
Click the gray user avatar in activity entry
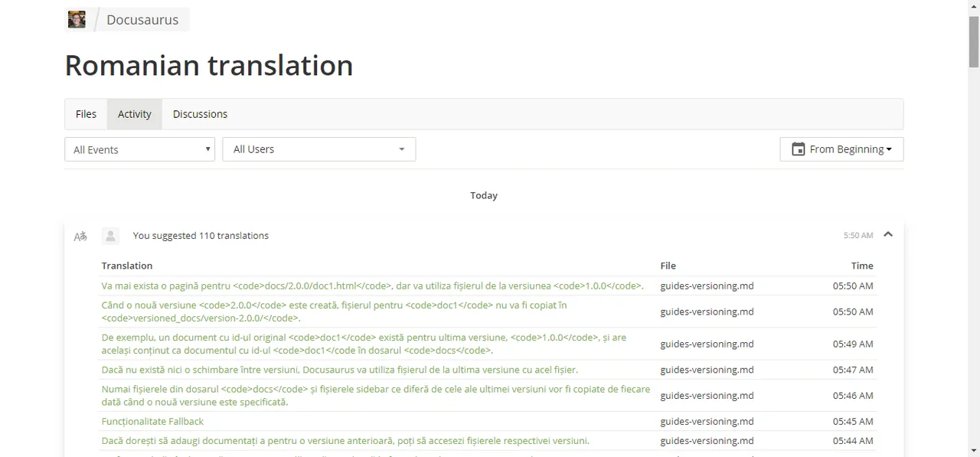[110, 236]
